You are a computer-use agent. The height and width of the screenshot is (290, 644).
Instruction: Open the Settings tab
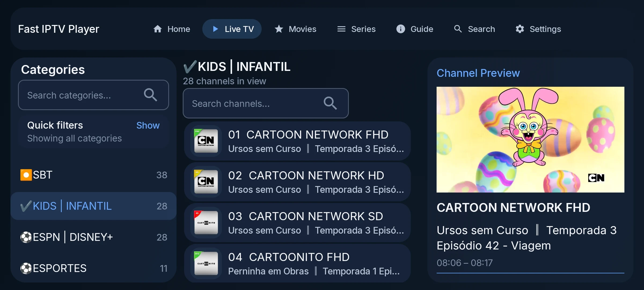pos(538,29)
